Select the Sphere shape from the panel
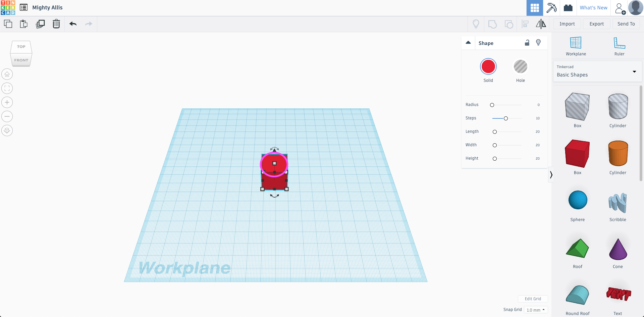 (577, 200)
